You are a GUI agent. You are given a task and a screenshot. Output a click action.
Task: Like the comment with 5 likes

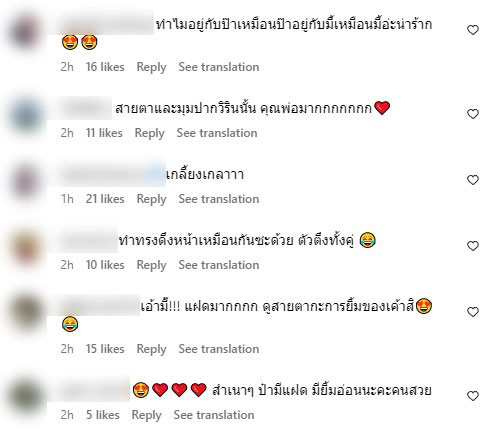click(472, 396)
